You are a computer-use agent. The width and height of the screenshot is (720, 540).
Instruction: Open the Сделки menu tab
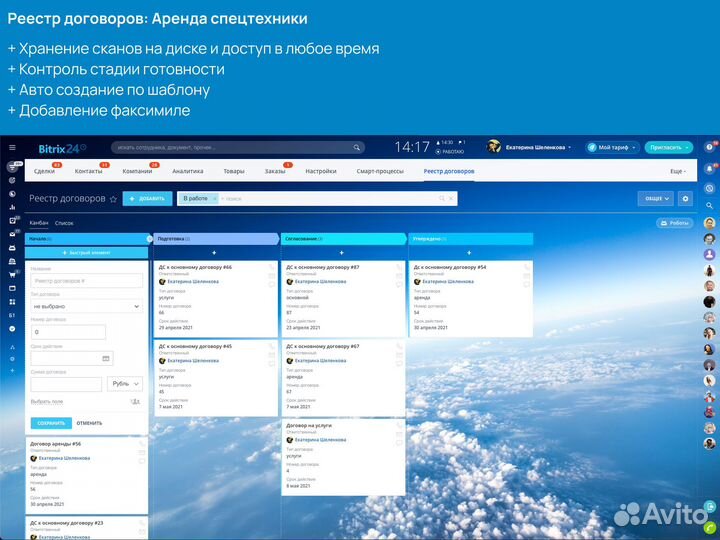[44, 171]
